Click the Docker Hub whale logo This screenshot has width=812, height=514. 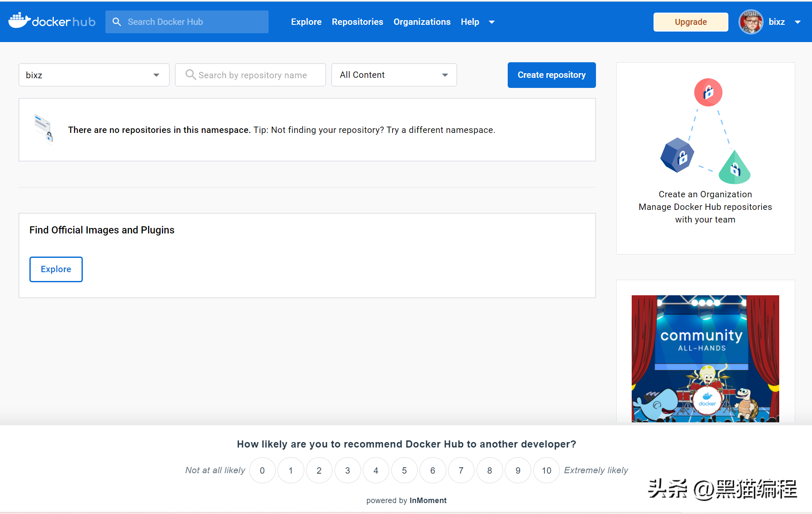click(19, 21)
